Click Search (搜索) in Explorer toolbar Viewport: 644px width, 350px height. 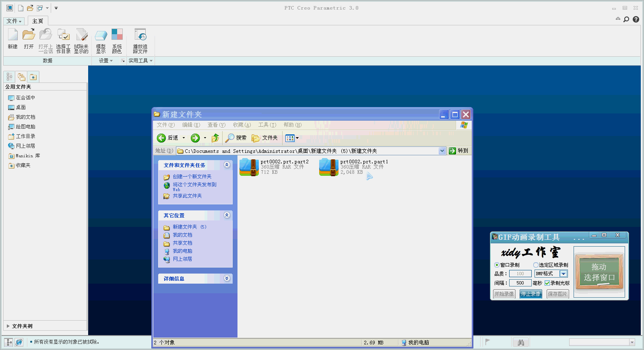tap(236, 138)
